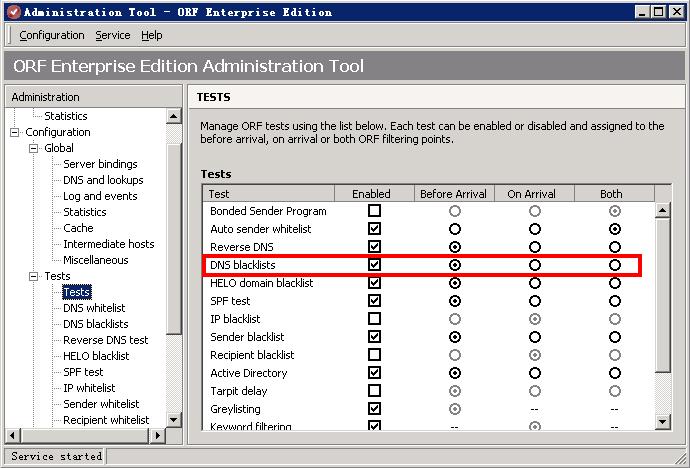Select Before Arrival for Auto sender whitelist
Viewport: 690px width, 468px height.
coord(455,229)
